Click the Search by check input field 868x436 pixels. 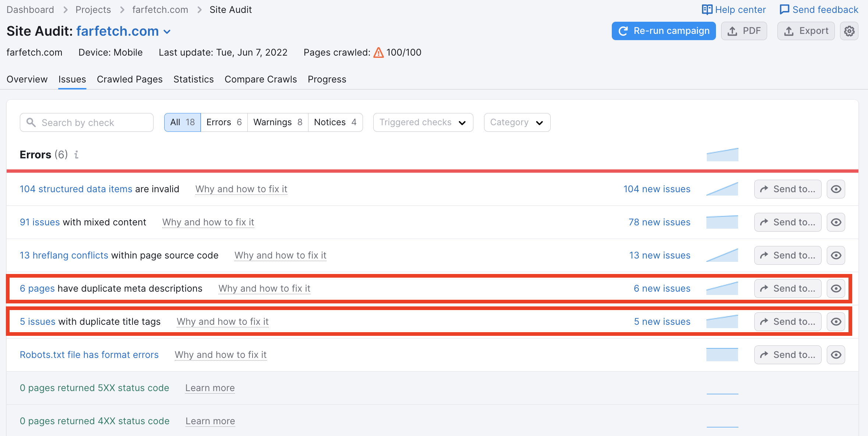click(x=87, y=122)
